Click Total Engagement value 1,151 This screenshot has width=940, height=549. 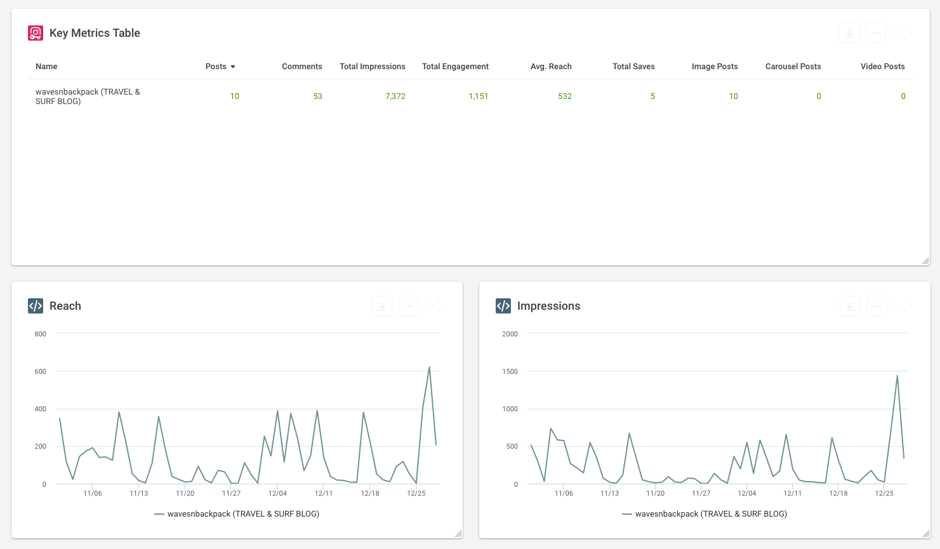(478, 96)
